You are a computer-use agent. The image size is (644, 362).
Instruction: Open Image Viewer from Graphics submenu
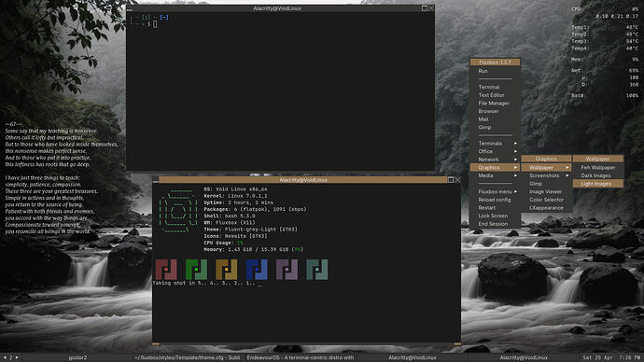point(546,191)
